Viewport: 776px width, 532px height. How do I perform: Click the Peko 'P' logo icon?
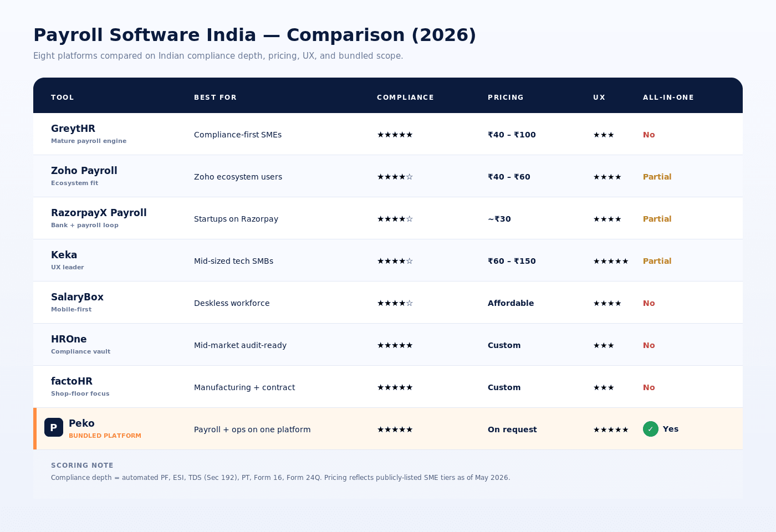tap(54, 427)
